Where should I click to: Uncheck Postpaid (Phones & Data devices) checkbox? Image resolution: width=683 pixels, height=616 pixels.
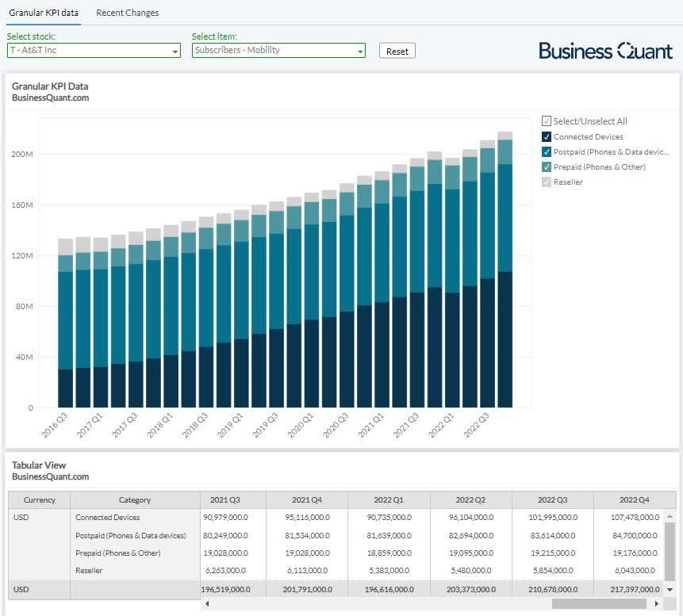547,151
